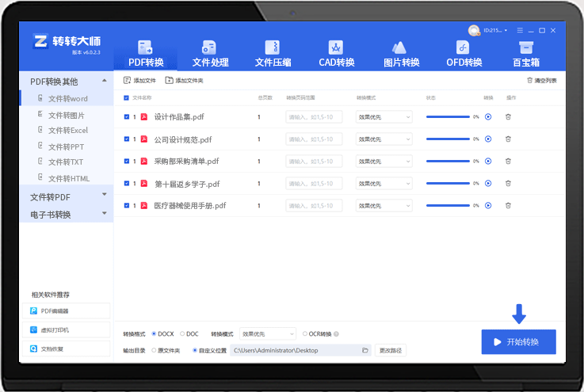Uncheck the checkbox for 采购部采购清单.pdf
Screen dimensions: 584x392
point(127,162)
